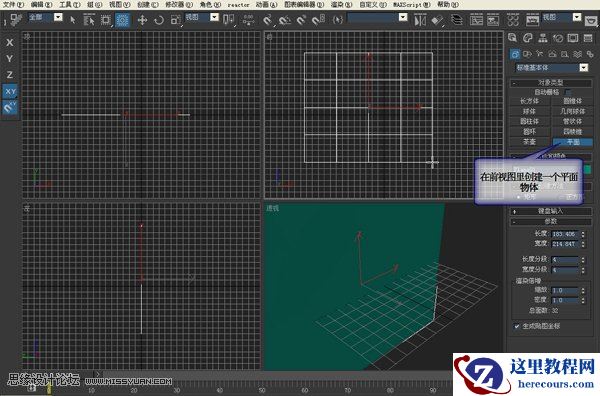The image size is (600, 396).
Task: Choose rectangular selection region tool
Action: tap(106, 20)
